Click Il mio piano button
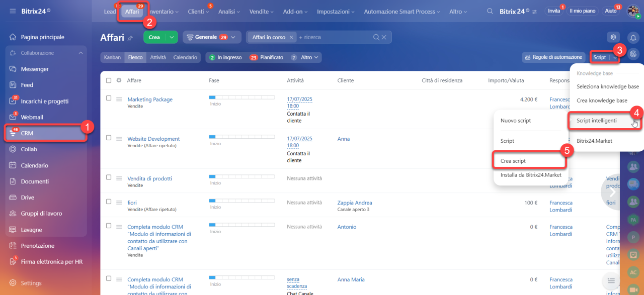The width and height of the screenshot is (644, 295). point(582,11)
